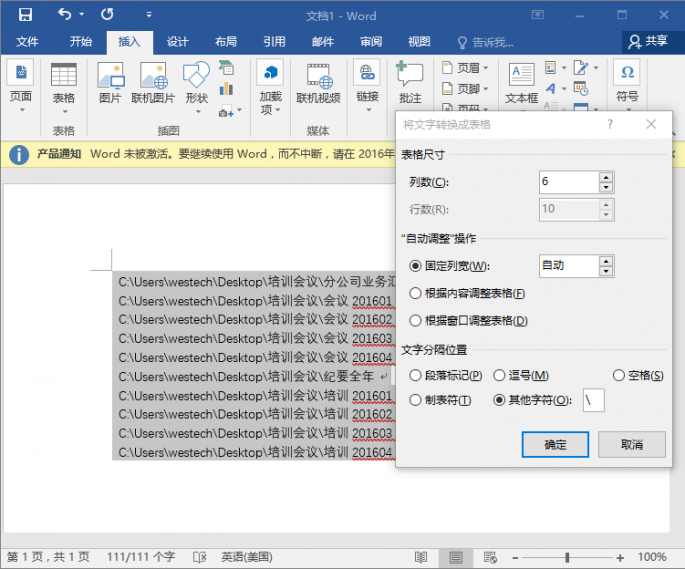685x569 pixels.
Task: Open the 形状 shapes icon
Action: [x=196, y=74]
